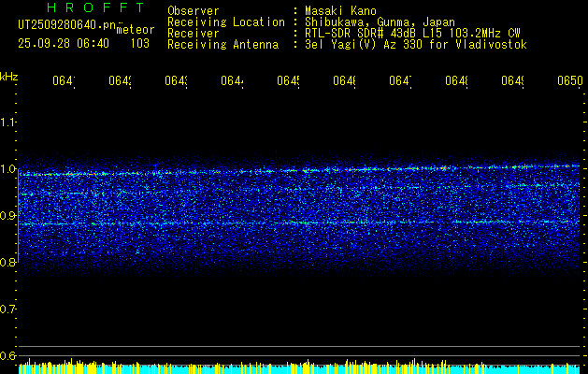Click the 0.8 frequency axis label

click(x=8, y=262)
